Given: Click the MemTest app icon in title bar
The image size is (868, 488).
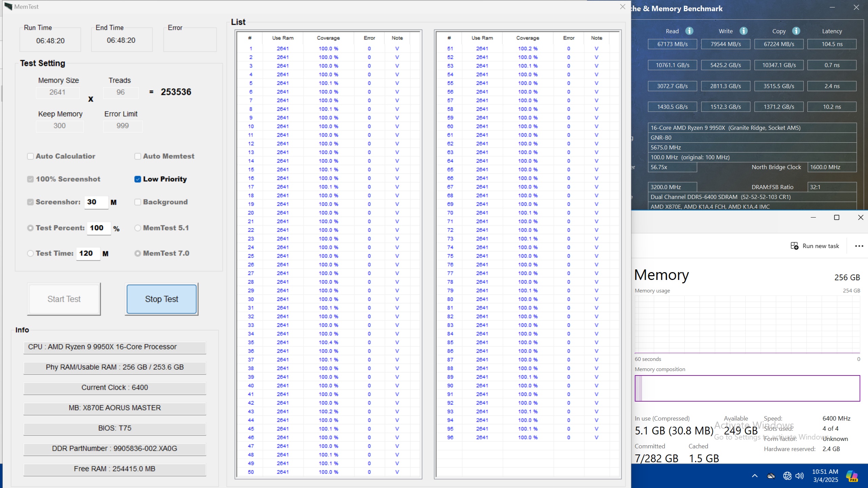Looking at the screenshot, I should [8, 6].
